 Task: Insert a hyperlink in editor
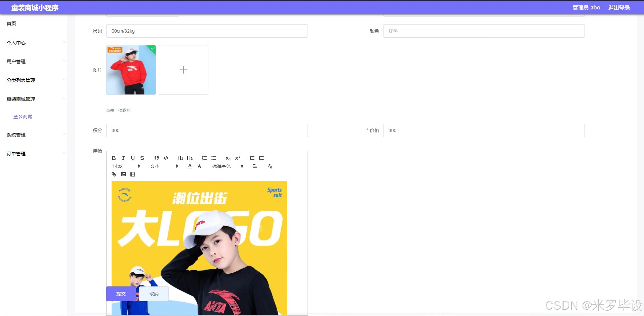(114, 174)
